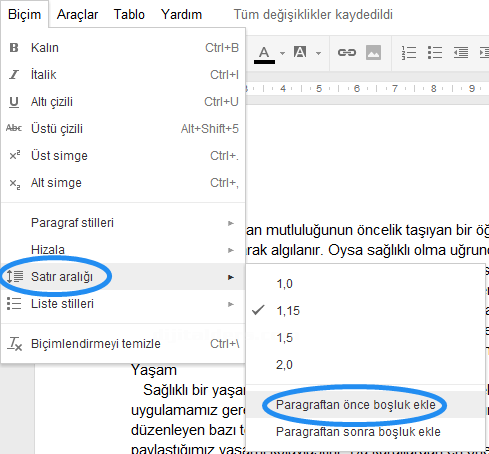Click the black text color bar
Image resolution: width=489 pixels, height=454 pixels.
pyautogui.click(x=264, y=62)
